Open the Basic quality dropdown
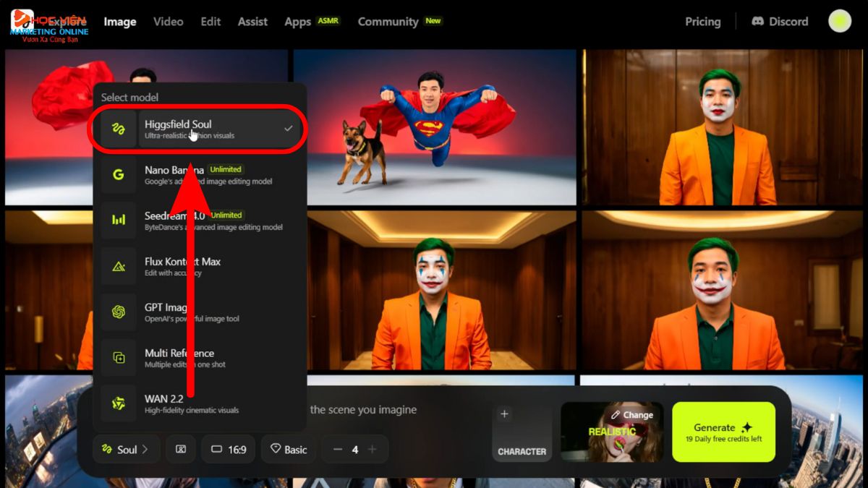This screenshot has height=488, width=868. [x=289, y=449]
